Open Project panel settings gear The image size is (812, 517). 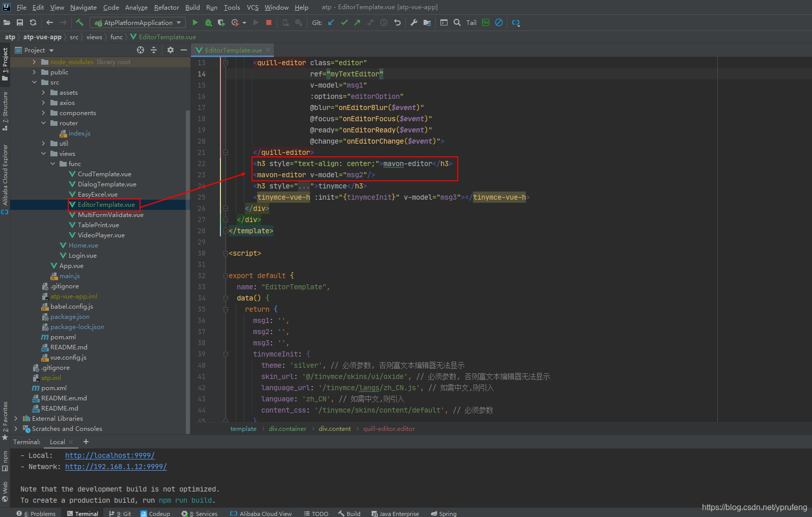click(x=171, y=50)
